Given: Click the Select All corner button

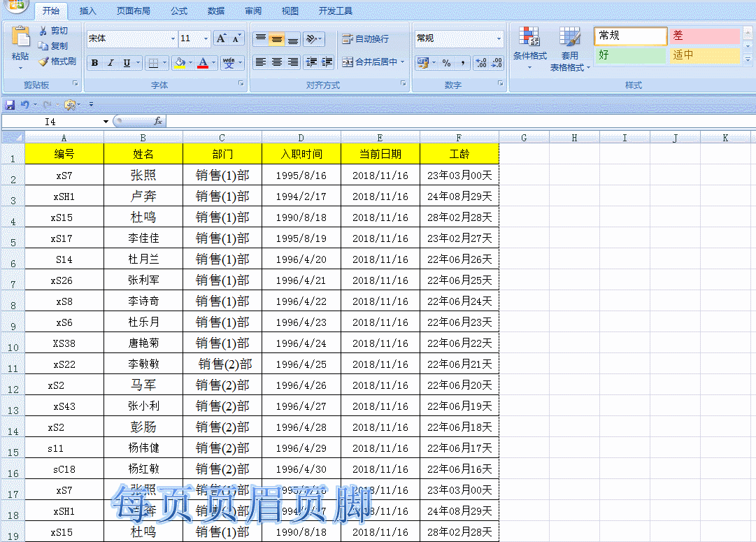Looking at the screenshot, I should [x=13, y=138].
